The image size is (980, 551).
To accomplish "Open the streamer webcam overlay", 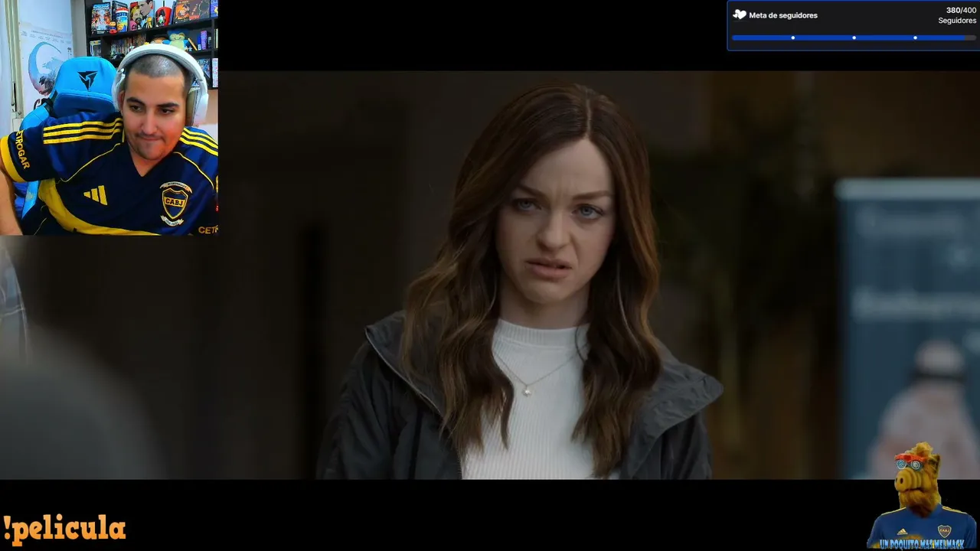I will point(109,117).
